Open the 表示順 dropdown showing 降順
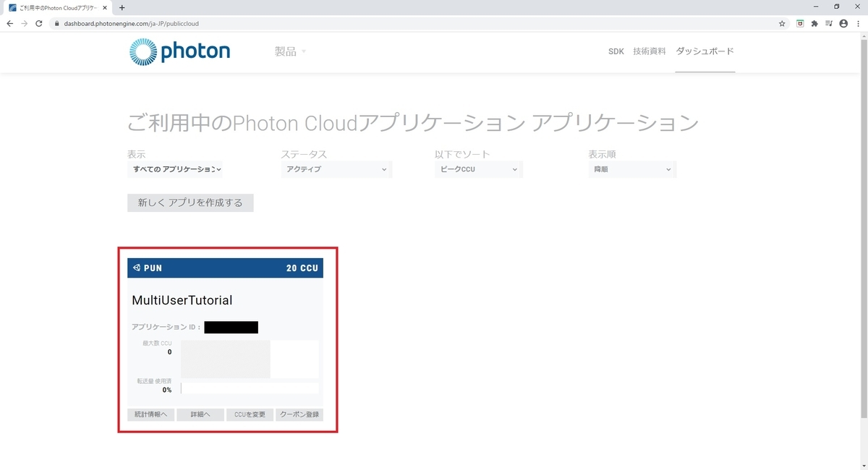Image resolution: width=868 pixels, height=470 pixels. [632, 169]
